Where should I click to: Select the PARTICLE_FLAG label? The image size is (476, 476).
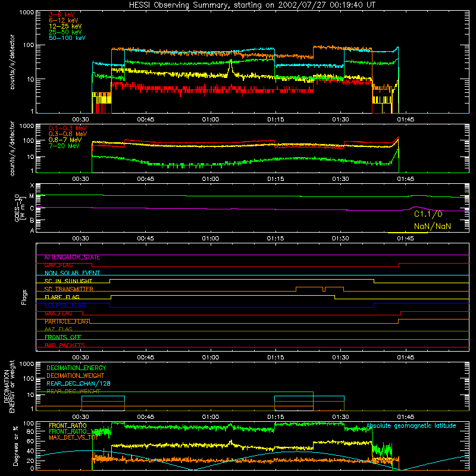pos(67,321)
